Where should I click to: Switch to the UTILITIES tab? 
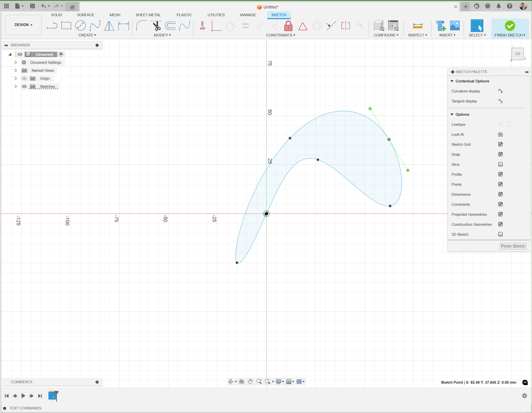216,15
